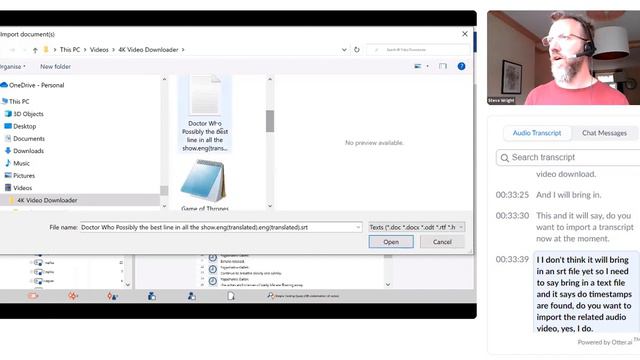The height and width of the screenshot is (360, 640).
Task: Open the Texts file type filter dropdown
Action: [416, 227]
